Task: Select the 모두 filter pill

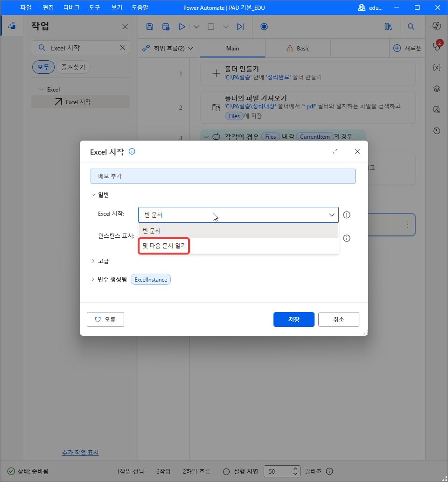Action: [43, 67]
